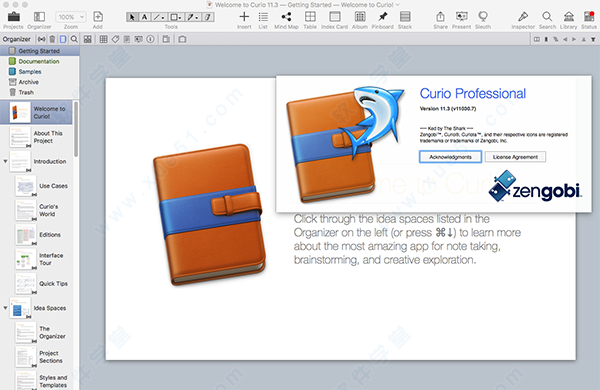The height and width of the screenshot is (390, 600).
Task: Click the Insert plus icon
Action: tap(244, 17)
